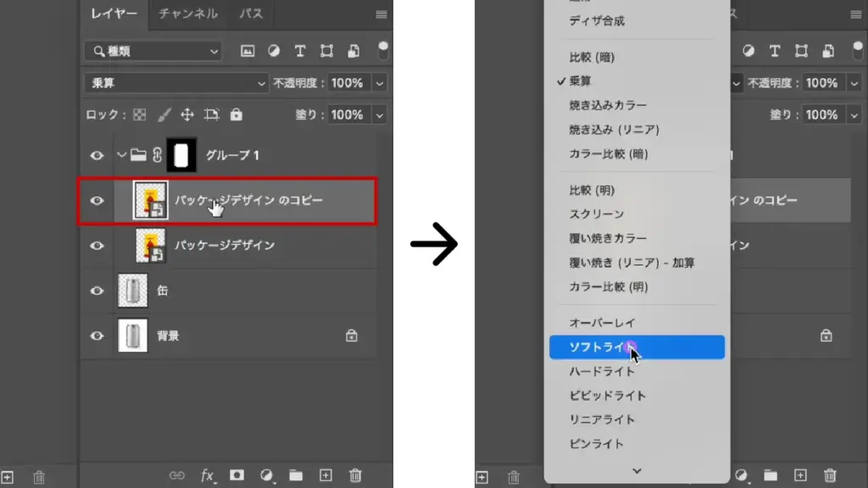
Task: Switch to the チャンネル tab
Action: 188,14
